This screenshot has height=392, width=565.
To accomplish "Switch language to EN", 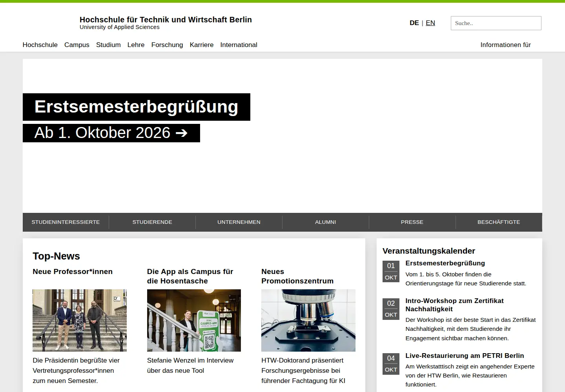I will [430, 23].
